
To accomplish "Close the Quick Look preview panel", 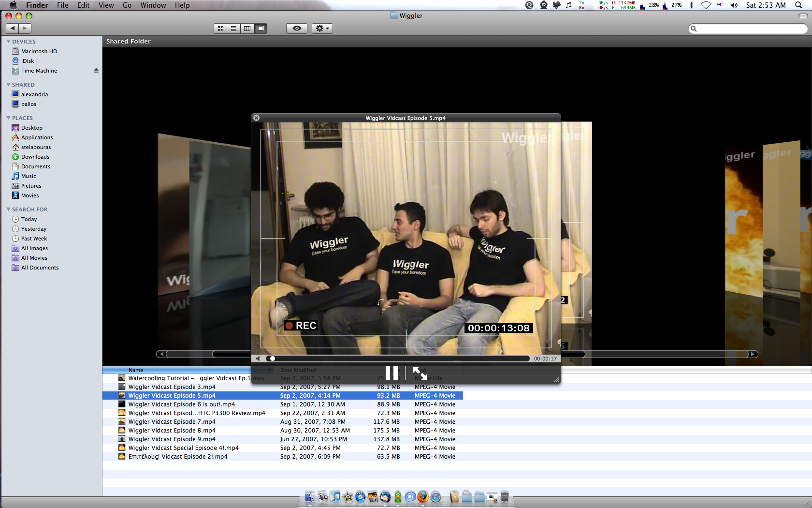I will tap(257, 118).
